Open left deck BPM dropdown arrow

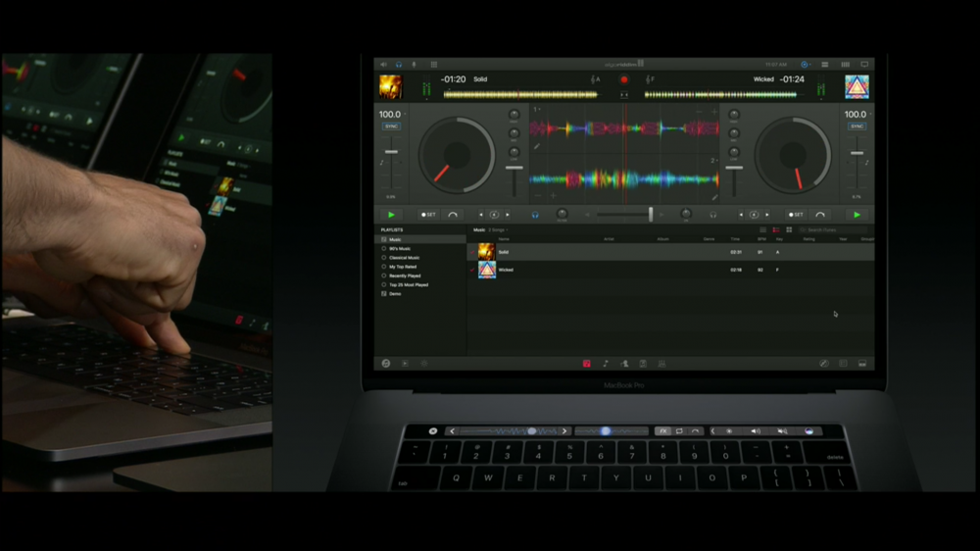point(407,115)
